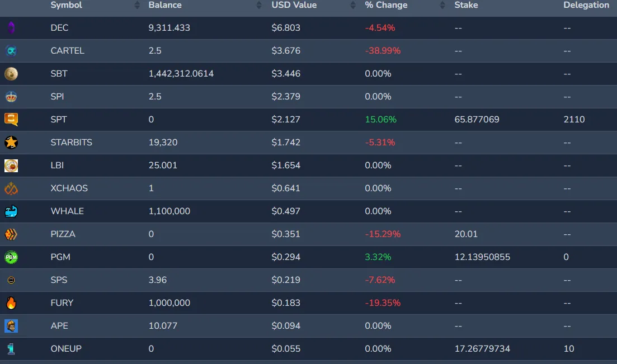
Task: Click PIZZA stake 20.01
Action: click(466, 234)
